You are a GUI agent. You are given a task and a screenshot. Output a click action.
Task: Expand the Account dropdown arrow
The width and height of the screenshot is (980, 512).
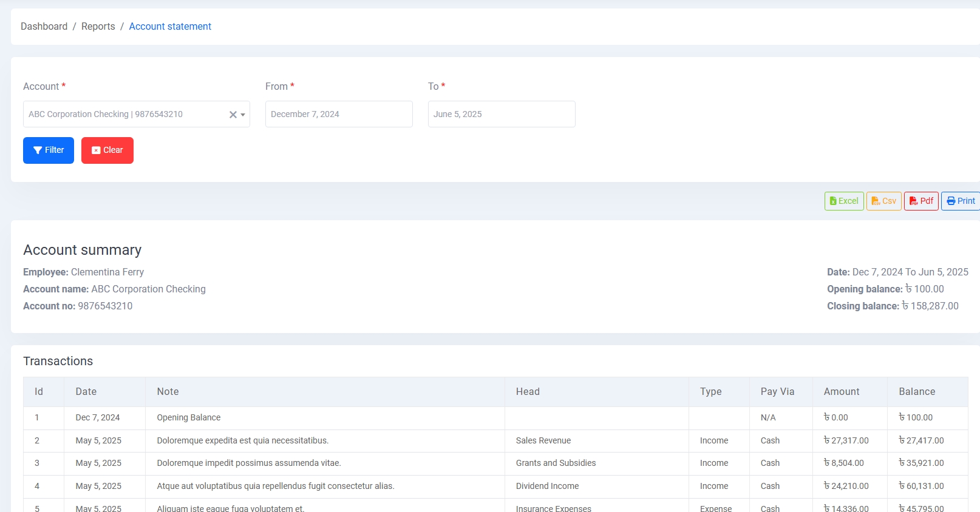(x=243, y=115)
